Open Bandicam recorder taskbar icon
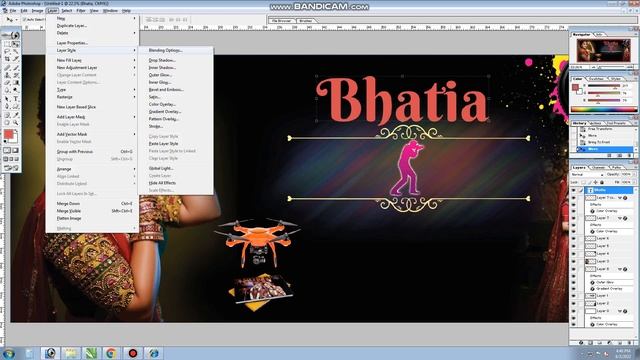 point(133,353)
